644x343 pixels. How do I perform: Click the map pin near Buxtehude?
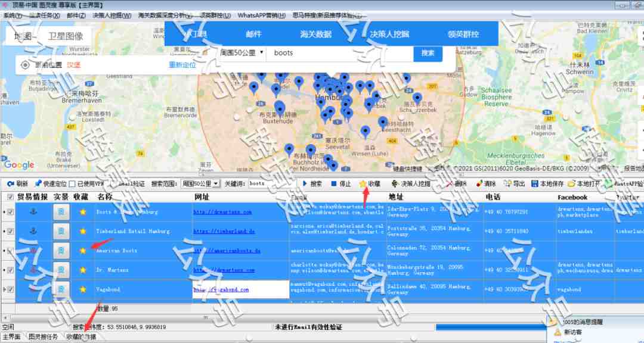coord(279,108)
